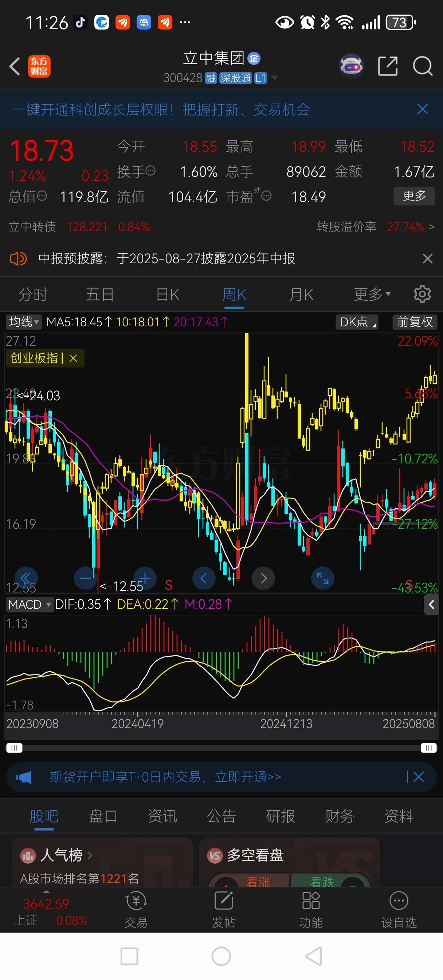Open 均线 indicator dropdown
Screen dimensions: 443x980
[x=24, y=322]
